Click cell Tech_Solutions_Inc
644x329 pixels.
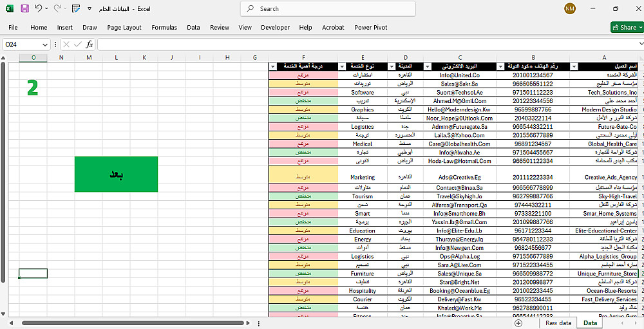(604, 93)
